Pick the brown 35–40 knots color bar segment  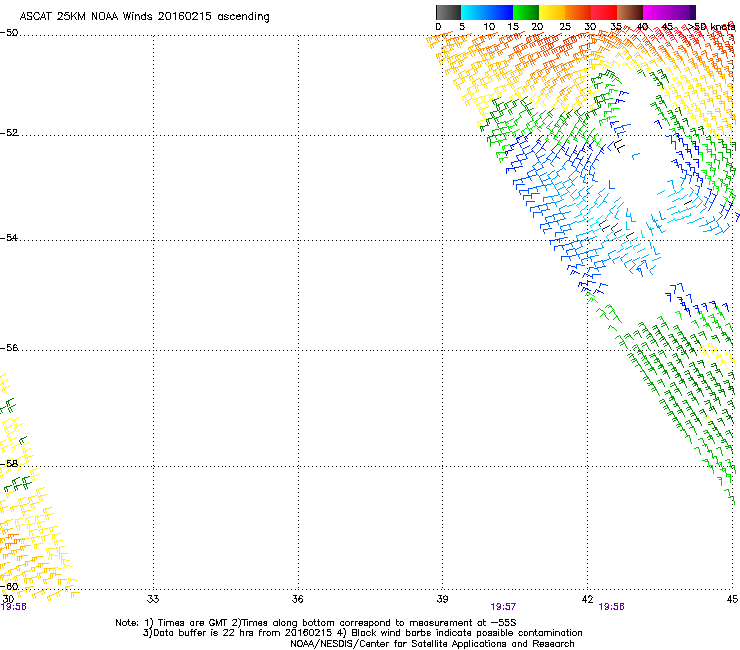tap(630, 12)
